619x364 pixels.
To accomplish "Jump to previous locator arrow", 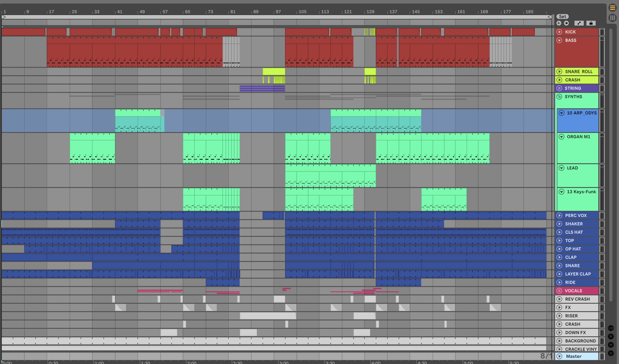I will click(x=559, y=23).
